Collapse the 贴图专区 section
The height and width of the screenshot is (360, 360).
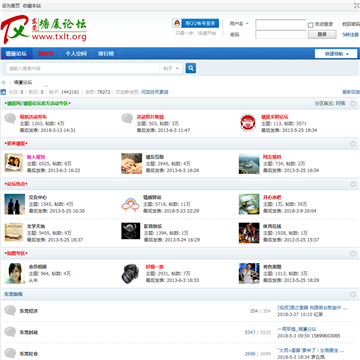click(353, 254)
